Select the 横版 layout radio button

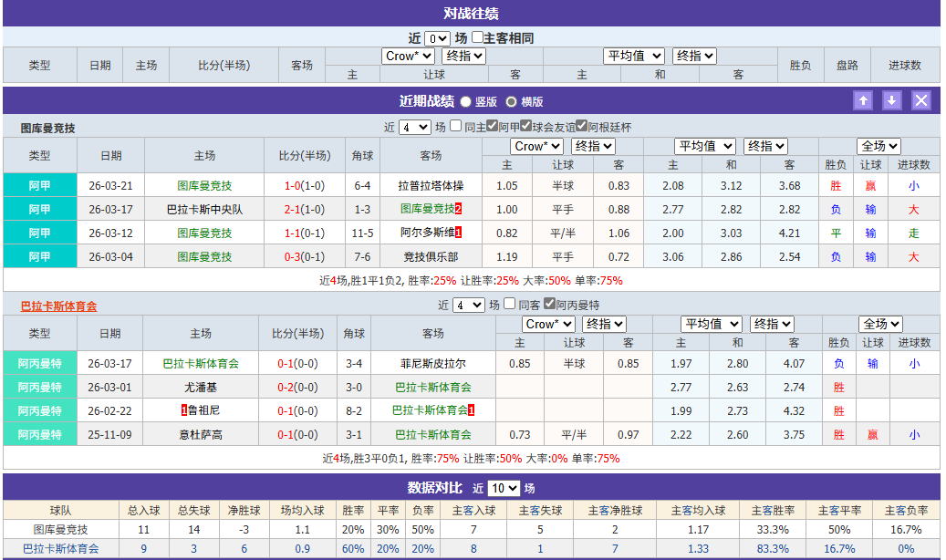511,101
